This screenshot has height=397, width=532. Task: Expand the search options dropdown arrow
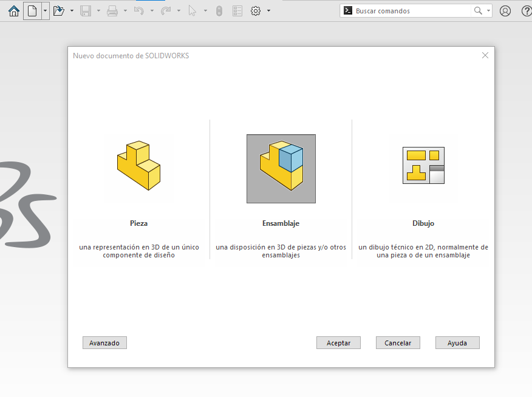tap(488, 11)
